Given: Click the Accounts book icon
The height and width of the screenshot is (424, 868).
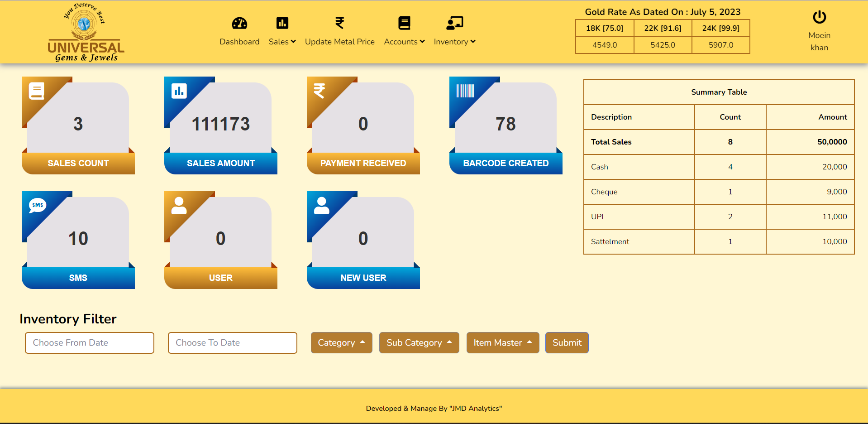Looking at the screenshot, I should [404, 23].
